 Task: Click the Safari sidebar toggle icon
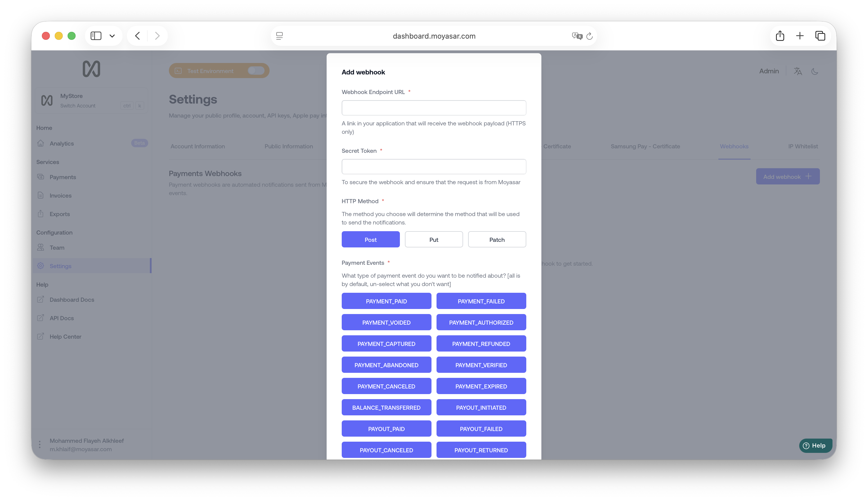point(96,36)
